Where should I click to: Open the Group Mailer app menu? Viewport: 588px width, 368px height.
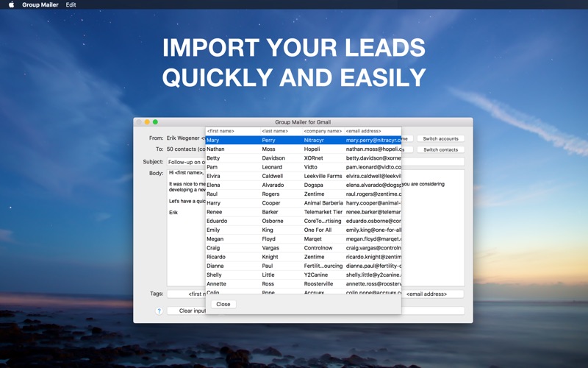click(40, 5)
